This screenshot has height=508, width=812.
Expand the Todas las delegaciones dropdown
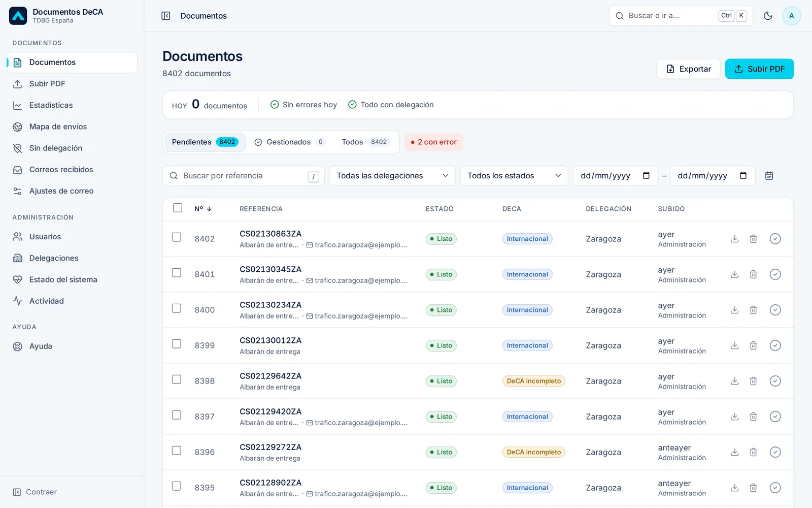click(392, 176)
